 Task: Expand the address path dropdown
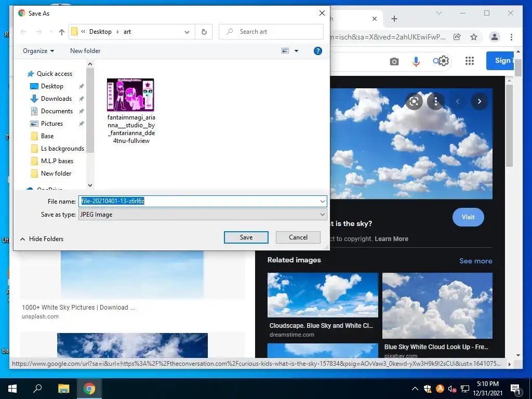(x=187, y=32)
